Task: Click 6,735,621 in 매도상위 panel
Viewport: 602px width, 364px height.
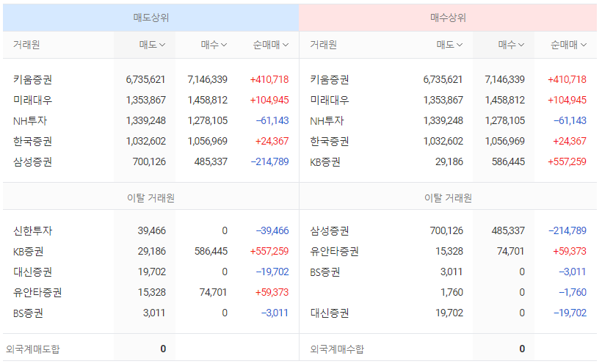Action: tap(145, 79)
